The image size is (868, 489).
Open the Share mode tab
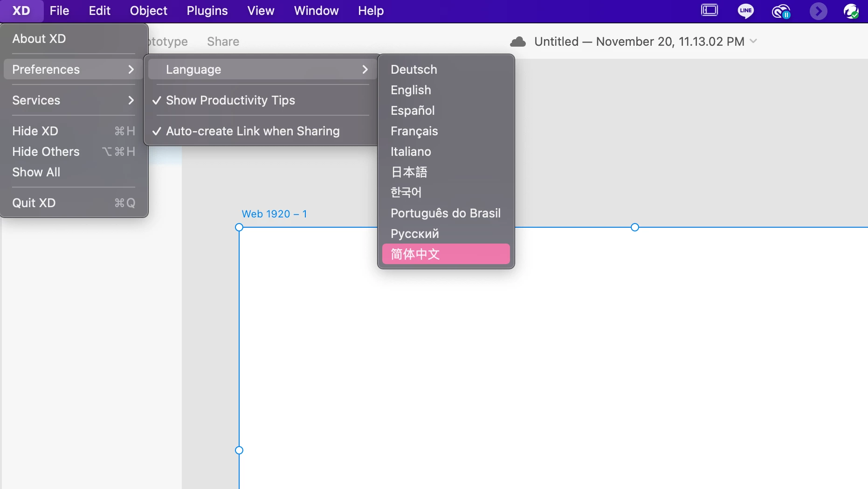[223, 42]
